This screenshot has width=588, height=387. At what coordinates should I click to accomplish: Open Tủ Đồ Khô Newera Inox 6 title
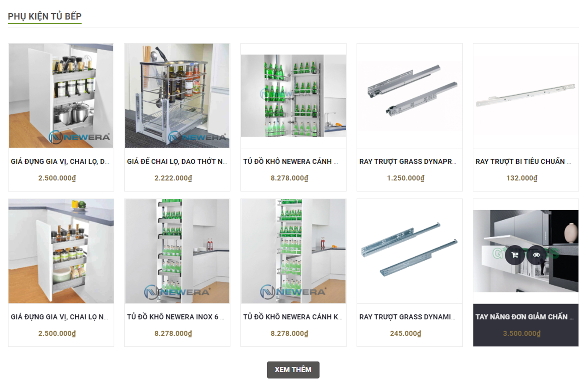coord(176,317)
